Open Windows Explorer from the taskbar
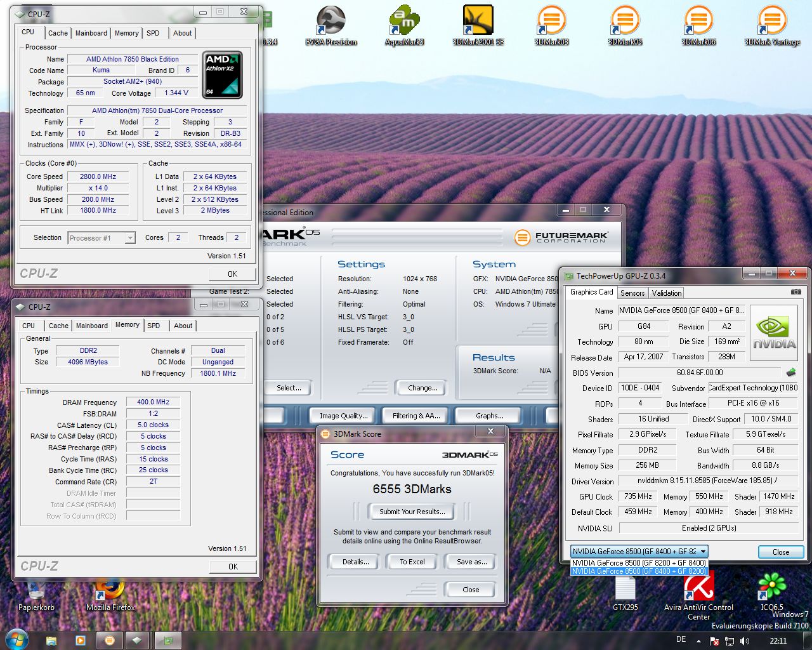The width and height of the screenshot is (812, 650). click(51, 640)
